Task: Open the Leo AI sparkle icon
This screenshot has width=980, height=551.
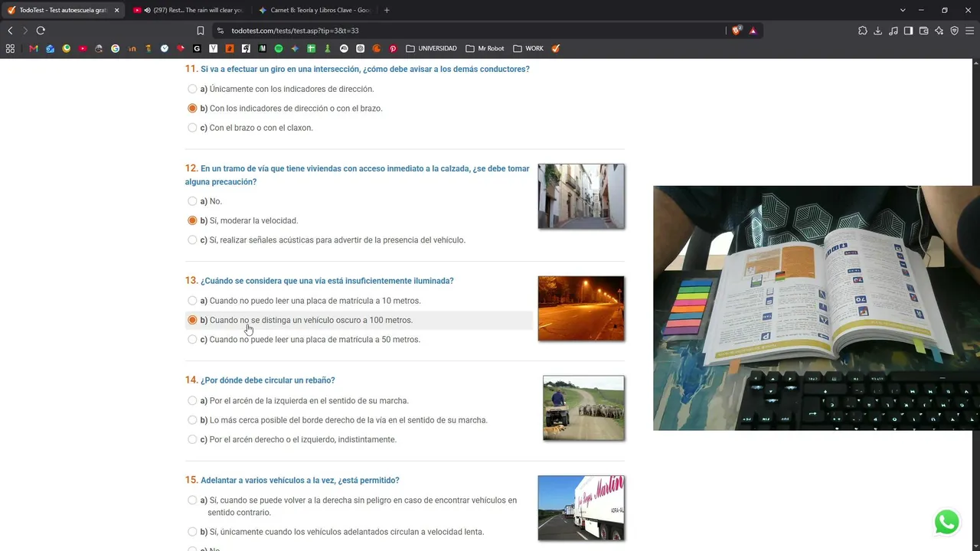Action: [x=939, y=31]
